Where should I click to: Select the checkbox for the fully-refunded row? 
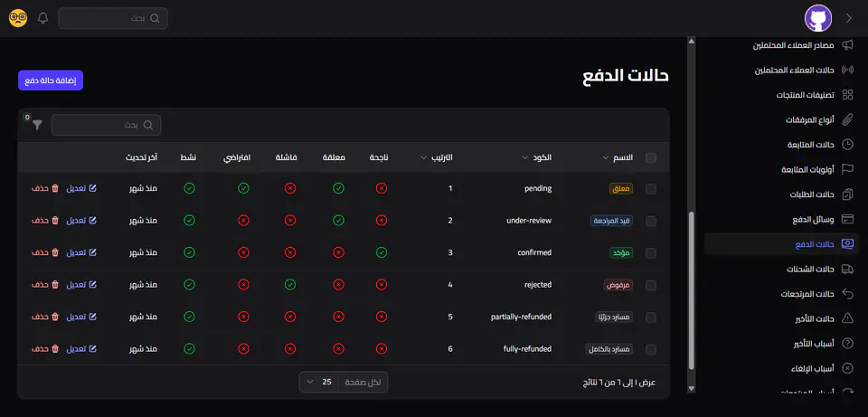tap(651, 349)
